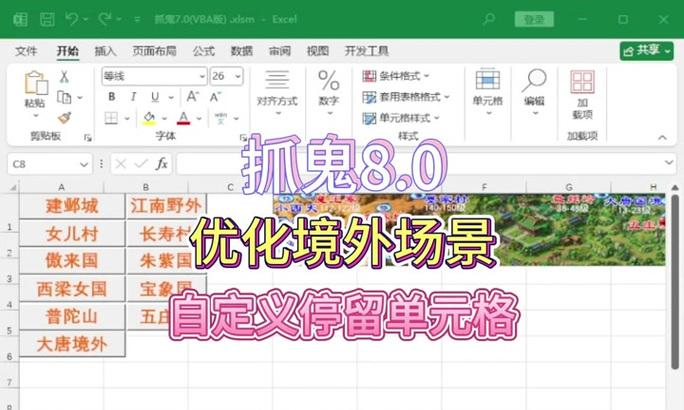The width and height of the screenshot is (684, 410).
Task: Click the select-all corner triangle
Action: (x=13, y=188)
